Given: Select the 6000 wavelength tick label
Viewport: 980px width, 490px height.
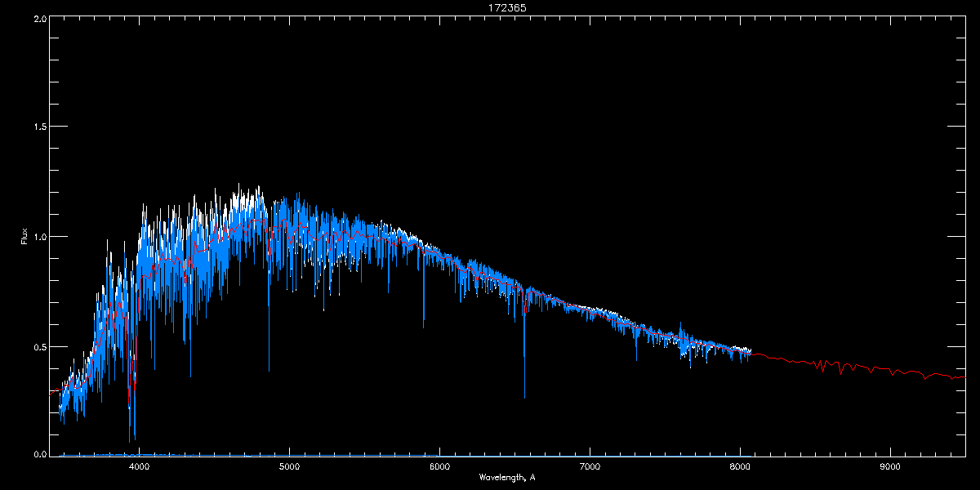Looking at the screenshot, I should click(439, 467).
